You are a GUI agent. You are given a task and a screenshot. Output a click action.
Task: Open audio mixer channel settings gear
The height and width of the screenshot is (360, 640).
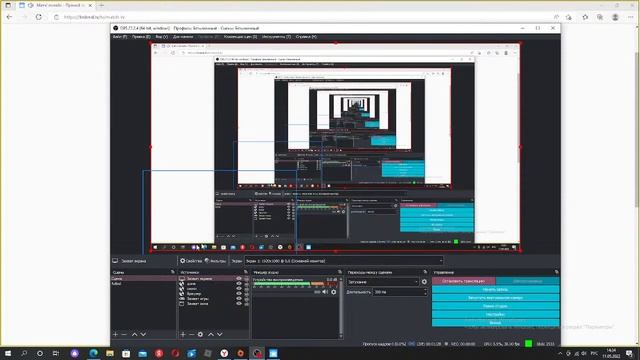click(334, 292)
